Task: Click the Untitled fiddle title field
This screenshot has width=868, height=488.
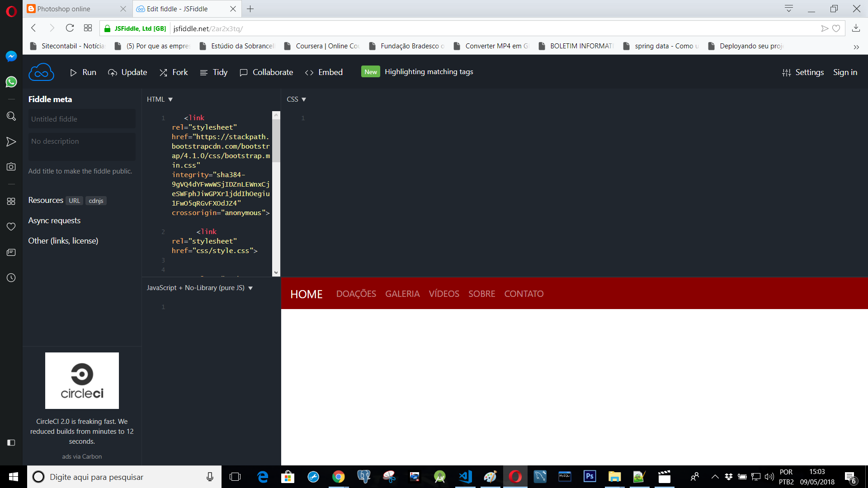Action: pos(82,119)
